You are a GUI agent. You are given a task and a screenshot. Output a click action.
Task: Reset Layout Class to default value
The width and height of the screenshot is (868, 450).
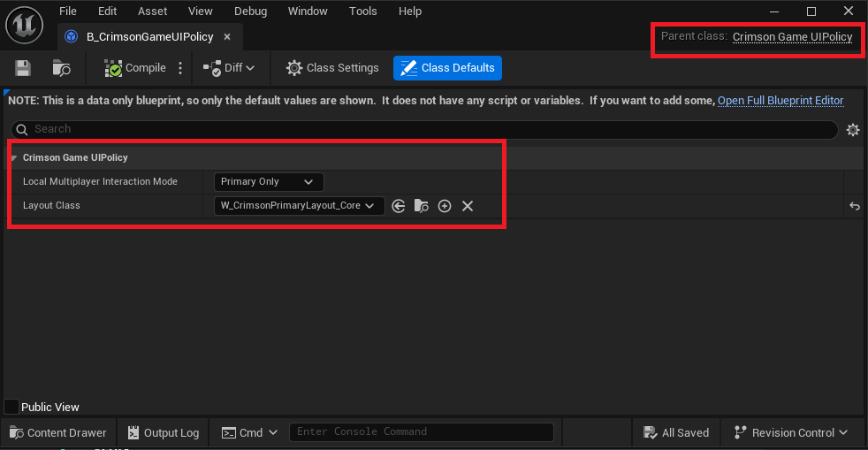855,206
